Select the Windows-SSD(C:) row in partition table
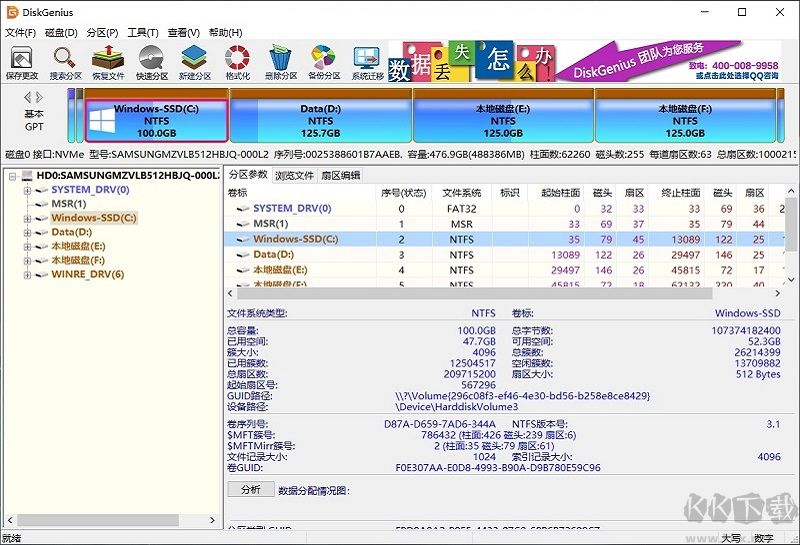 pyautogui.click(x=504, y=239)
